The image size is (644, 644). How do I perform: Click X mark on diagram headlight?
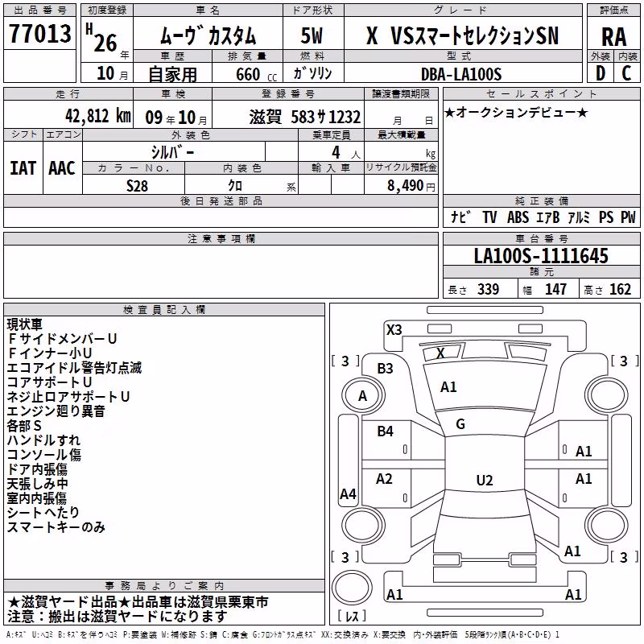(x=440, y=353)
